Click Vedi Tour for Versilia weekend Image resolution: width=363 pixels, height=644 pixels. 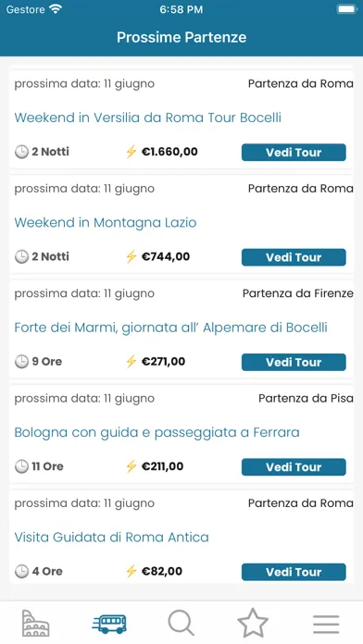click(294, 153)
